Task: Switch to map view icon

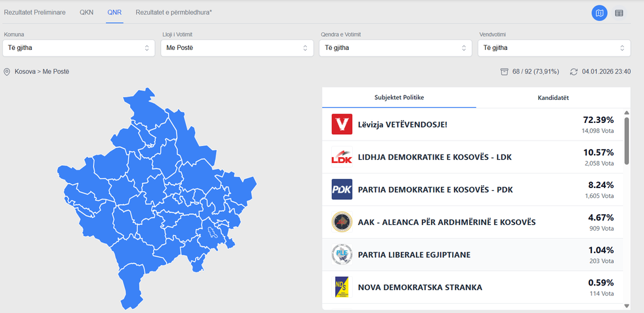Action: pos(599,13)
